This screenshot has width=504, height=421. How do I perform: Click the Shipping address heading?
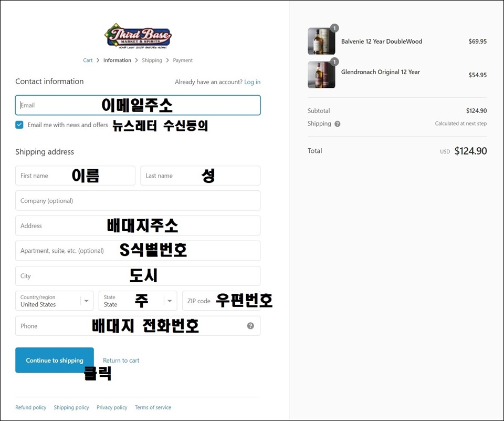point(45,152)
